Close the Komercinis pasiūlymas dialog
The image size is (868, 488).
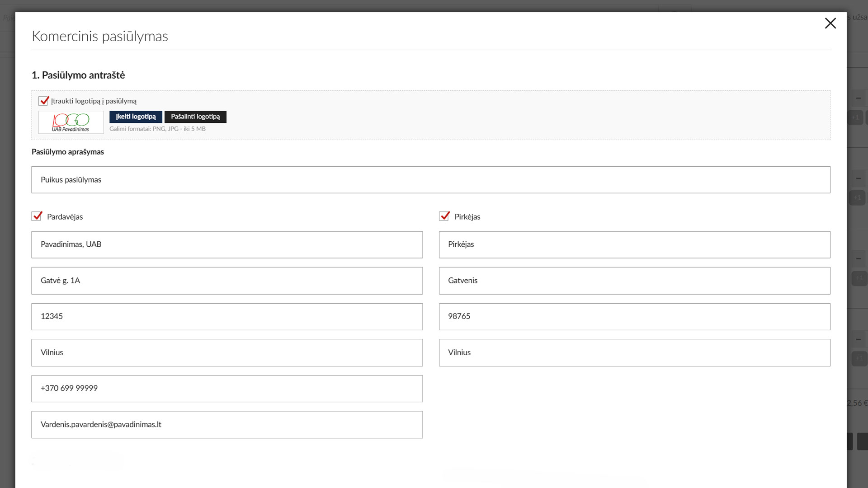(x=830, y=23)
